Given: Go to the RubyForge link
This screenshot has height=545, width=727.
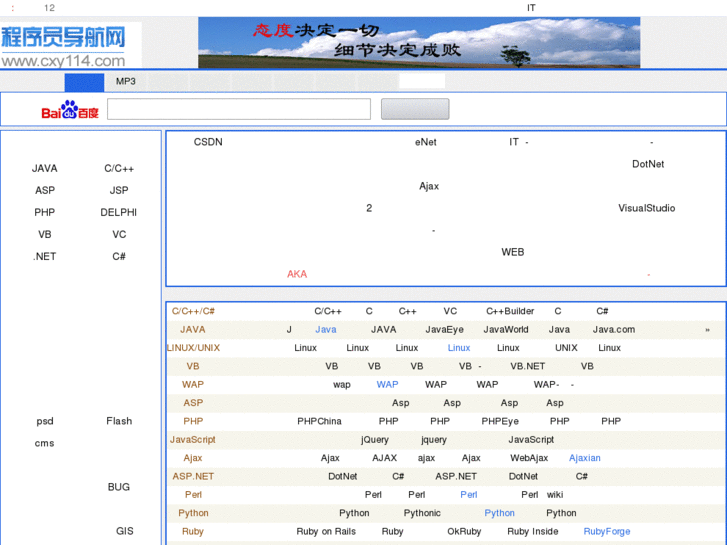Looking at the screenshot, I should coord(607,531).
